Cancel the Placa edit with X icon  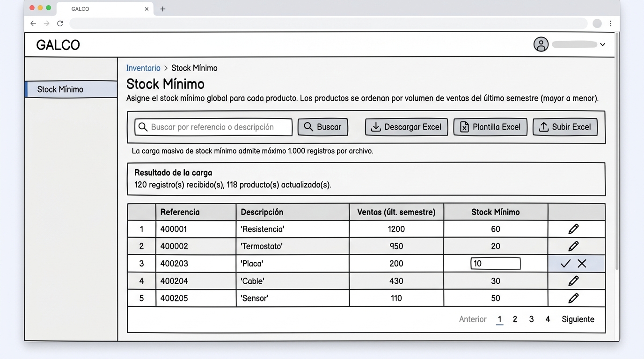click(582, 264)
